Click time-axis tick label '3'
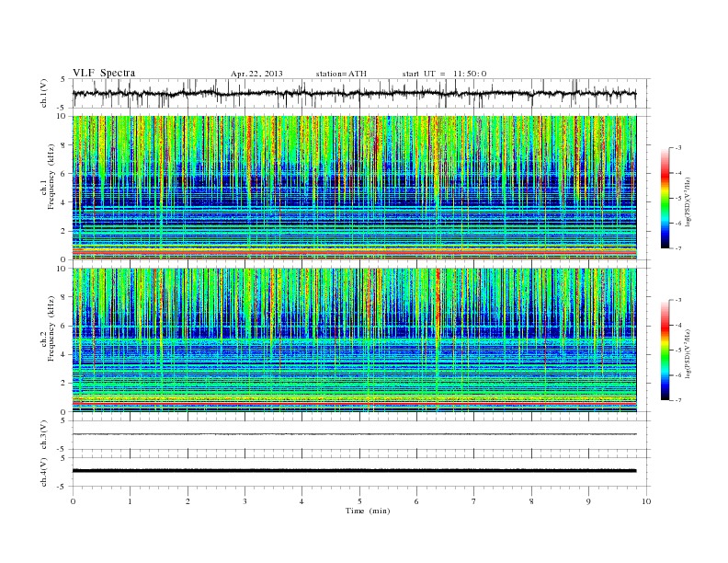Viewport: 728px width, 563px height. pos(245,501)
